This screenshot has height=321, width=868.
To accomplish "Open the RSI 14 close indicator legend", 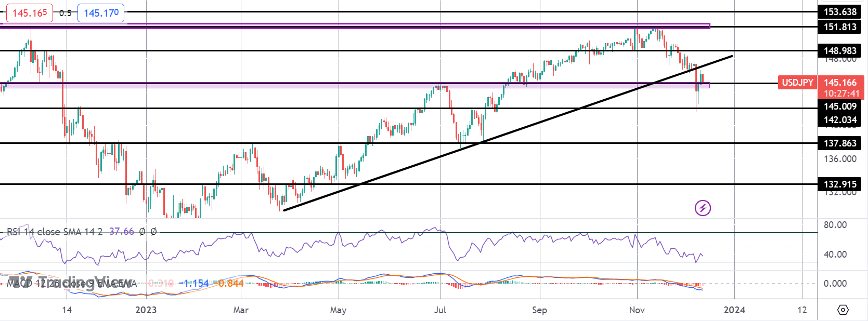I will [55, 232].
